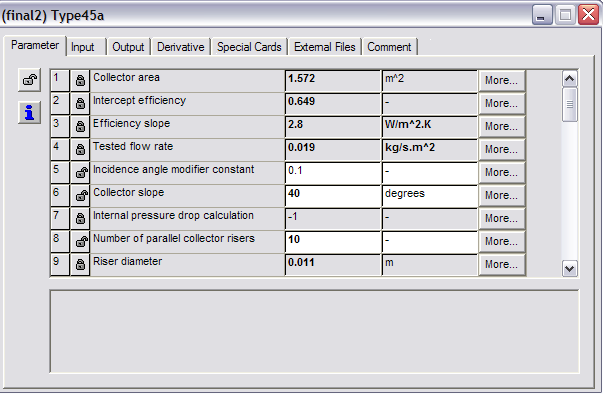This screenshot has height=394, width=603.
Task: Click the Riser diameter value 0.011
Action: [x=333, y=265]
